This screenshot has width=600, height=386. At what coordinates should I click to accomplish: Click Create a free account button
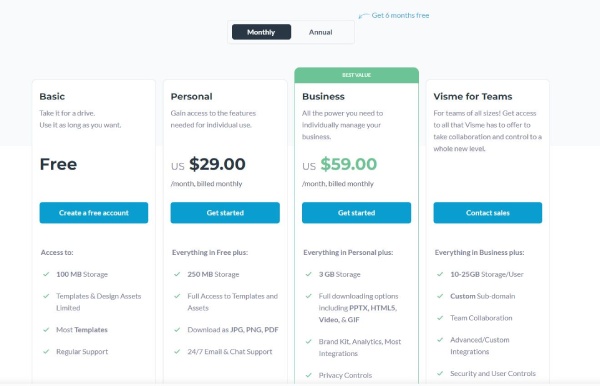(x=94, y=213)
